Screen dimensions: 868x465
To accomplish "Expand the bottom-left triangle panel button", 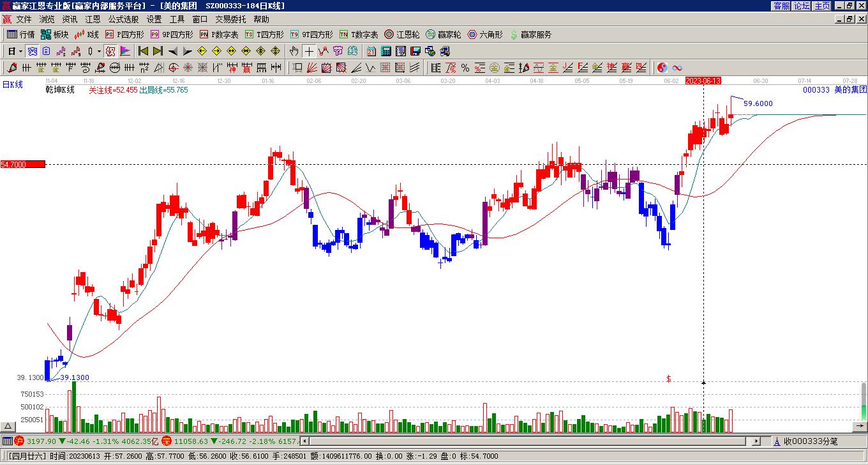I will click(8, 426).
